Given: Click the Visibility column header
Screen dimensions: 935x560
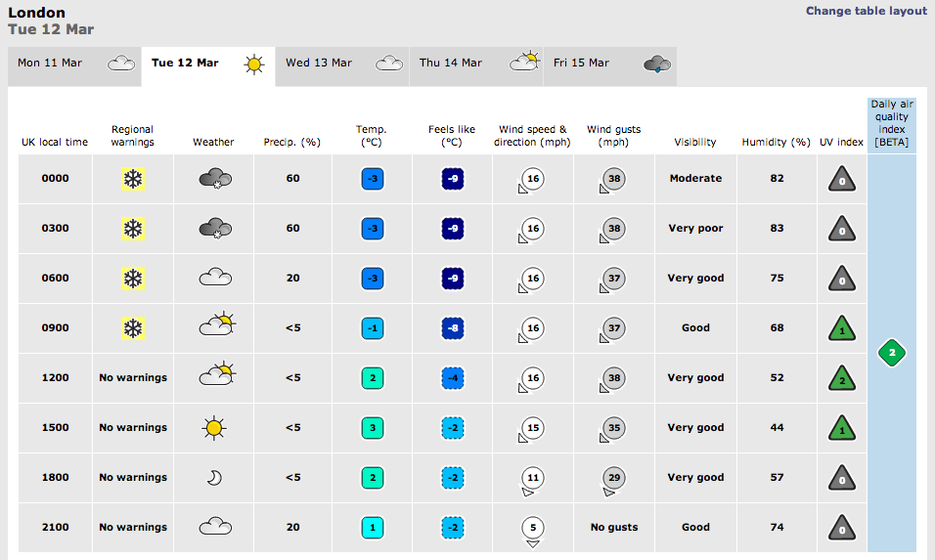Looking at the screenshot, I should coord(694,142).
